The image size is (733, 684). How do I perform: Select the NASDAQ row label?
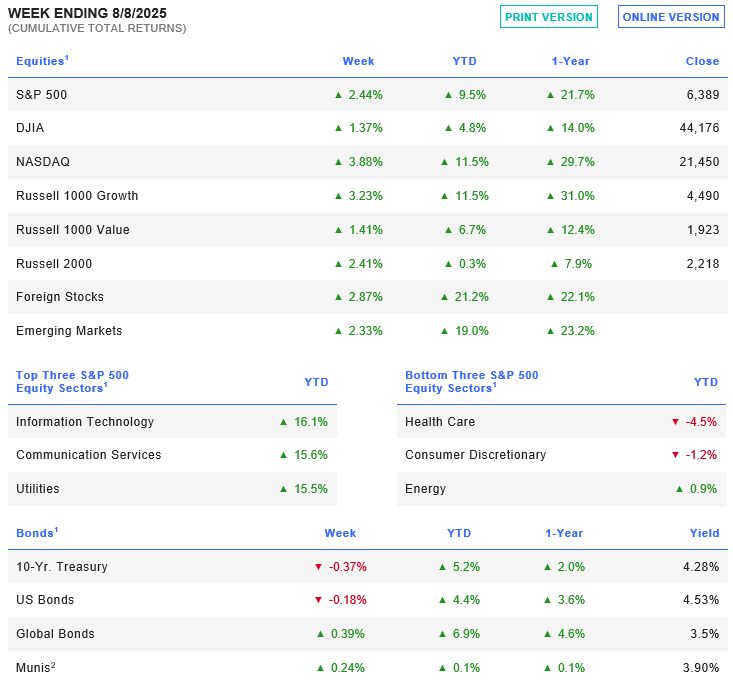(x=43, y=162)
